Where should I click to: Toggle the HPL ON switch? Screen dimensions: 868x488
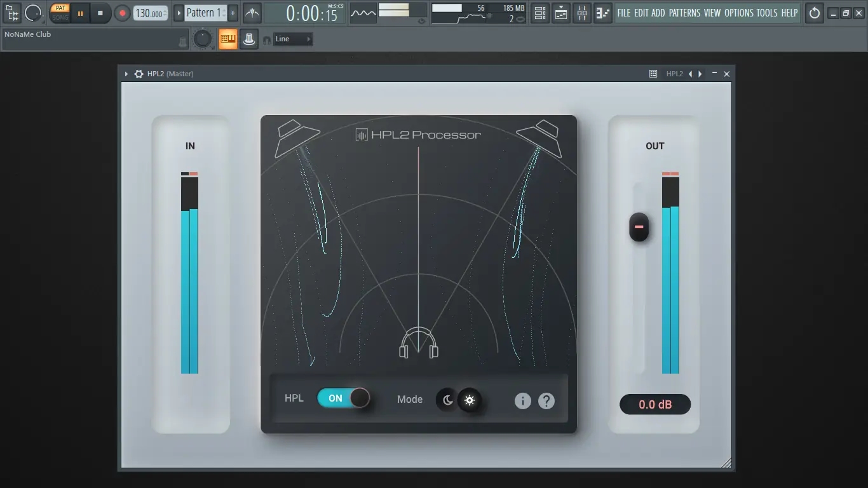[344, 398]
